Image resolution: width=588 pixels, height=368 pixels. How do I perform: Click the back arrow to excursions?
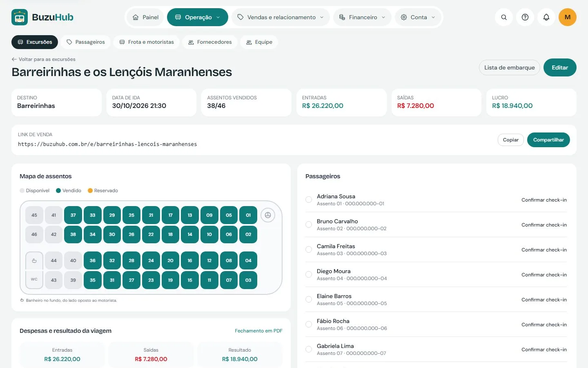tap(14, 59)
